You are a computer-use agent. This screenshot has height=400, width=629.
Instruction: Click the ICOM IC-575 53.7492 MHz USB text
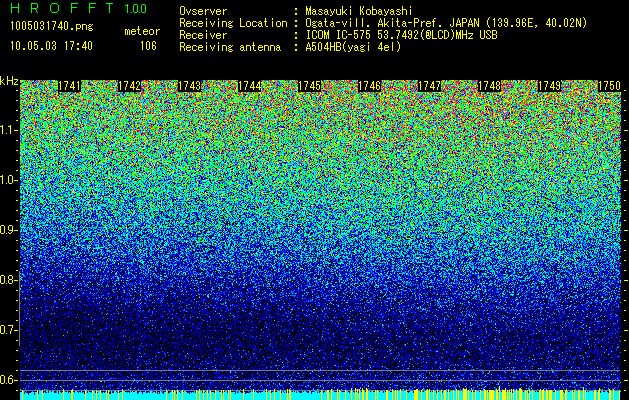click(401, 35)
